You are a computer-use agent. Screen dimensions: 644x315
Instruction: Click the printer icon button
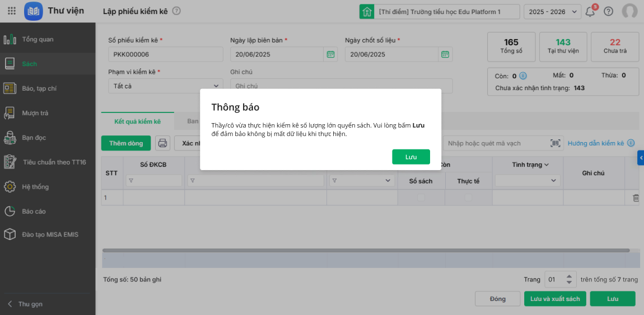point(162,143)
